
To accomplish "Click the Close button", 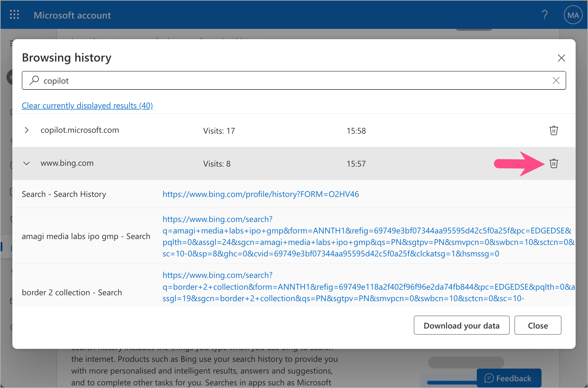I will (x=538, y=325).
